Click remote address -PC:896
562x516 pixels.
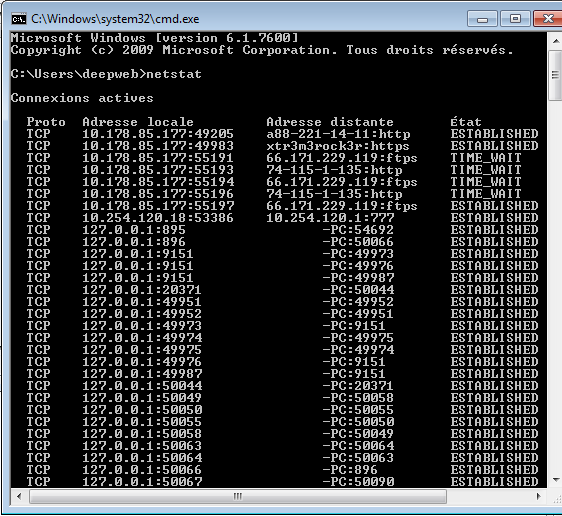[x=350, y=470]
